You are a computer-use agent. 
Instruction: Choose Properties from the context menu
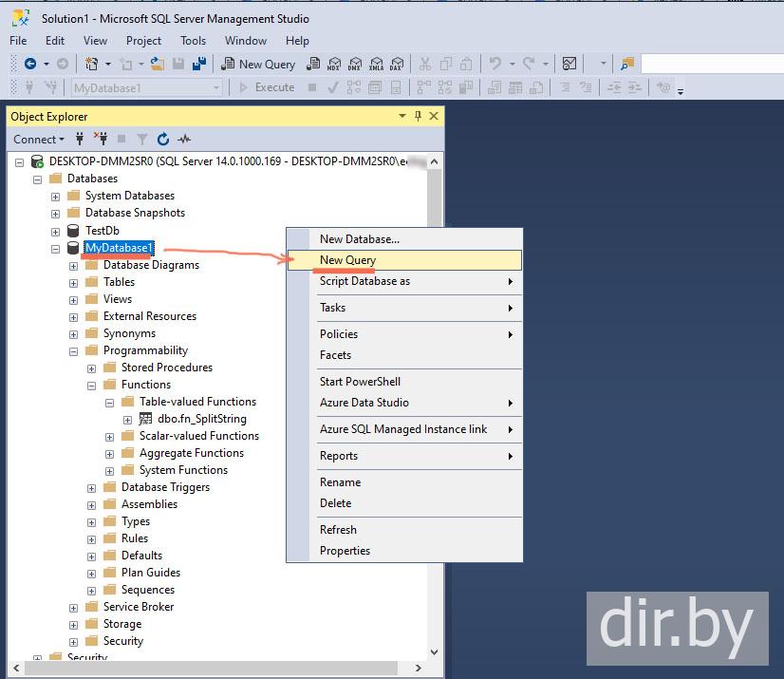pyautogui.click(x=345, y=551)
